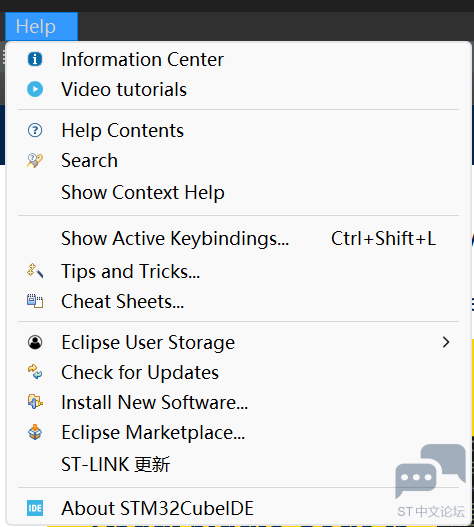Choose Eclipse Marketplace... entry
The image size is (474, 527).
[238, 432]
